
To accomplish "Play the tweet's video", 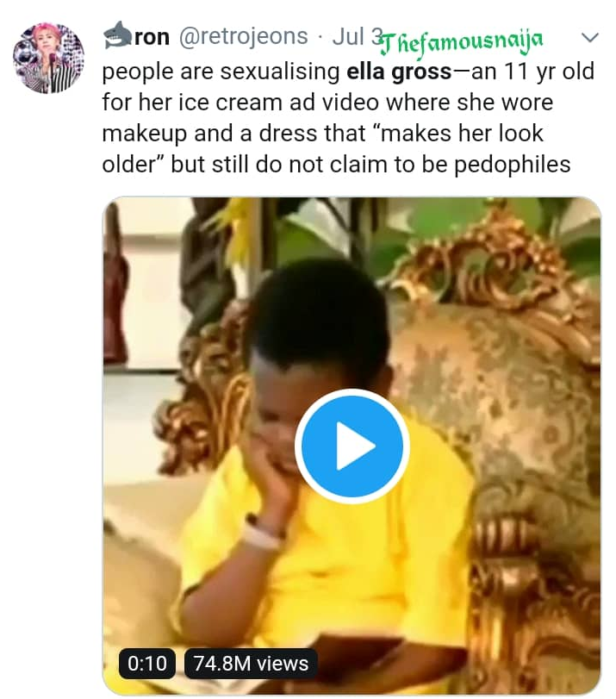I will tap(352, 446).
